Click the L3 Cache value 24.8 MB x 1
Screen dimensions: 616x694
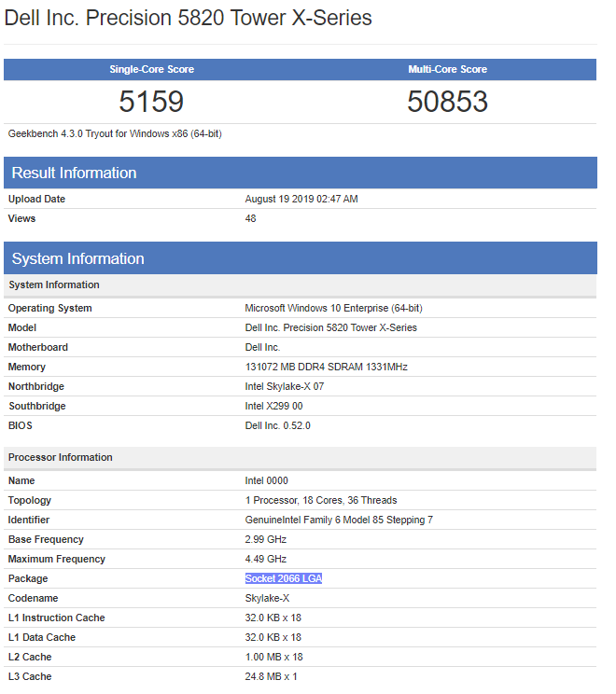[271, 676]
